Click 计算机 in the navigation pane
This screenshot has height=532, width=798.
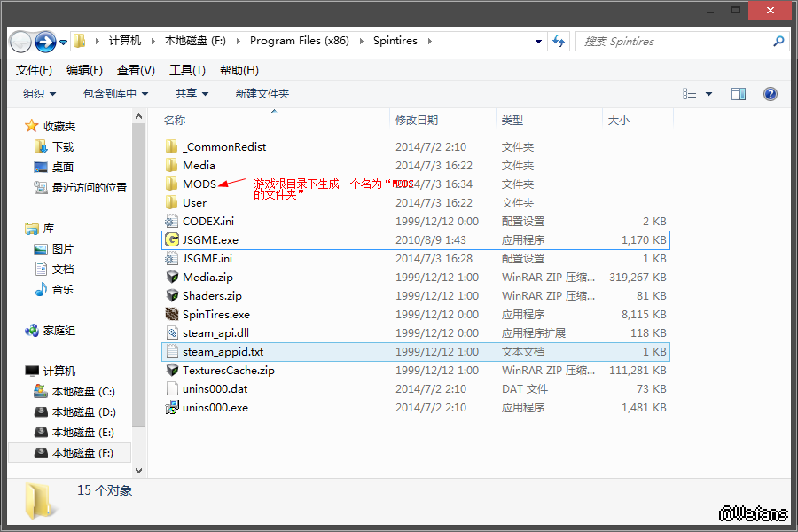(x=59, y=372)
